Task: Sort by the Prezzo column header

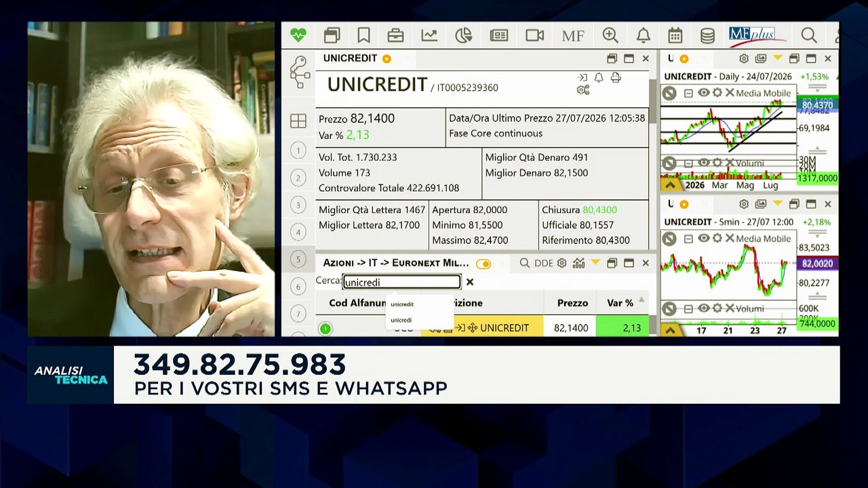Action: (572, 303)
